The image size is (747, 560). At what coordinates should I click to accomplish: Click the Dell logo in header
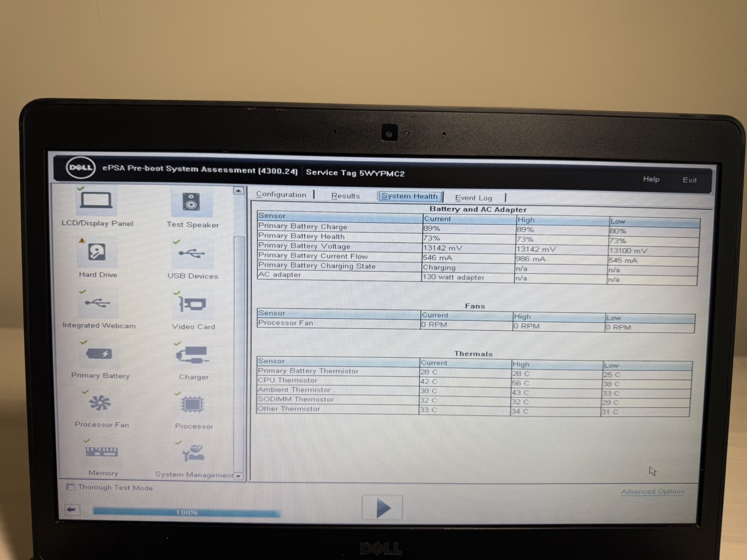80,167
